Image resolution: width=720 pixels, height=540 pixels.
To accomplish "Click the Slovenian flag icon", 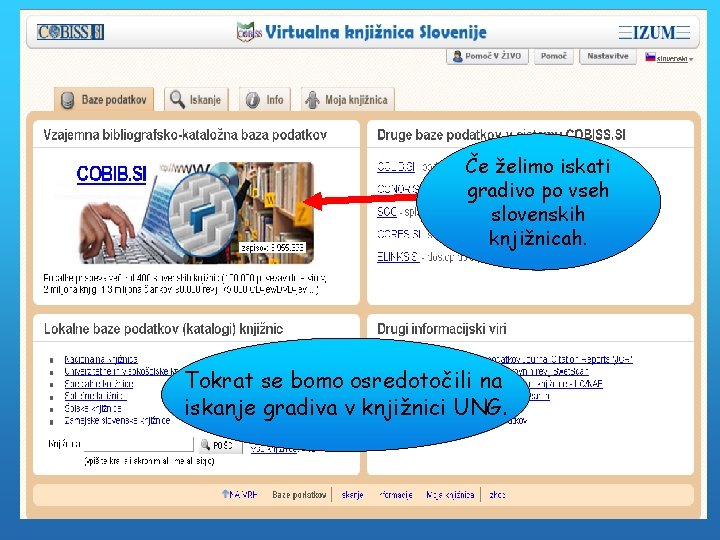I will click(650, 57).
